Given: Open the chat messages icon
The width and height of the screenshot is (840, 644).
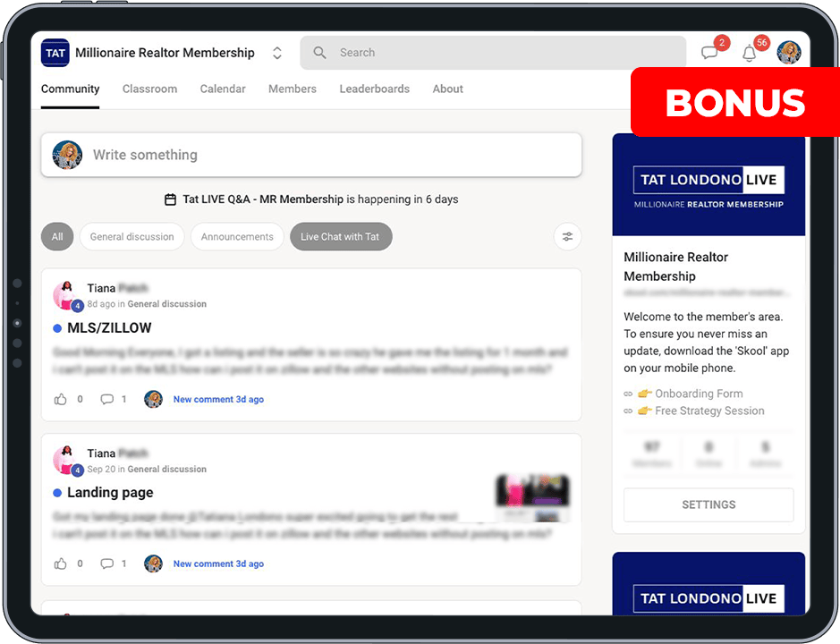Looking at the screenshot, I should pos(710,53).
